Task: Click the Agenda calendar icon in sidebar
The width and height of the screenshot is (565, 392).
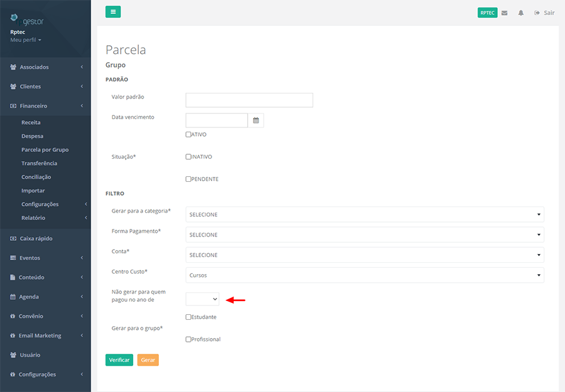Action: click(13, 297)
